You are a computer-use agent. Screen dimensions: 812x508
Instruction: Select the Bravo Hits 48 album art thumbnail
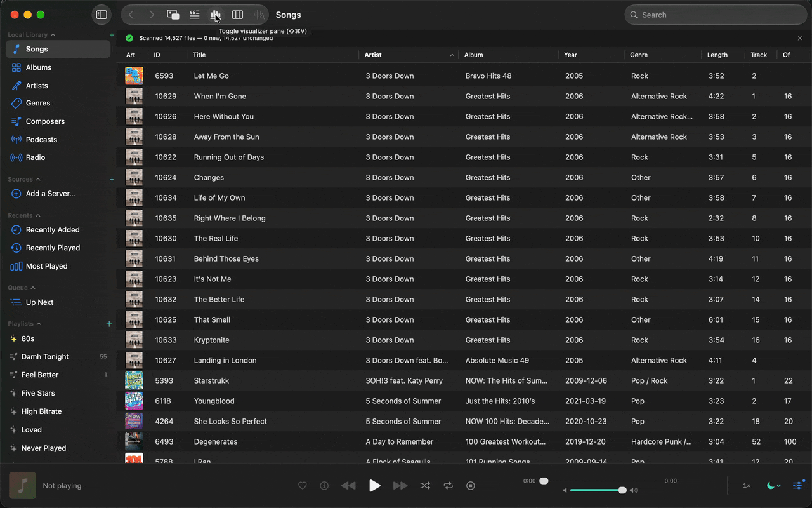click(134, 76)
